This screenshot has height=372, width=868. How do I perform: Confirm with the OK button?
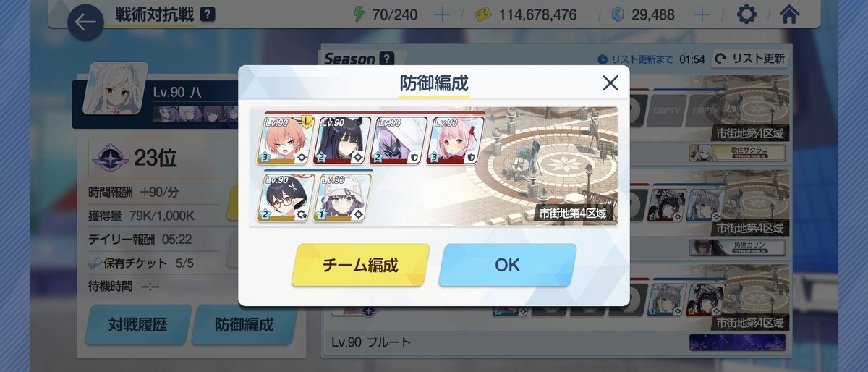click(x=507, y=265)
